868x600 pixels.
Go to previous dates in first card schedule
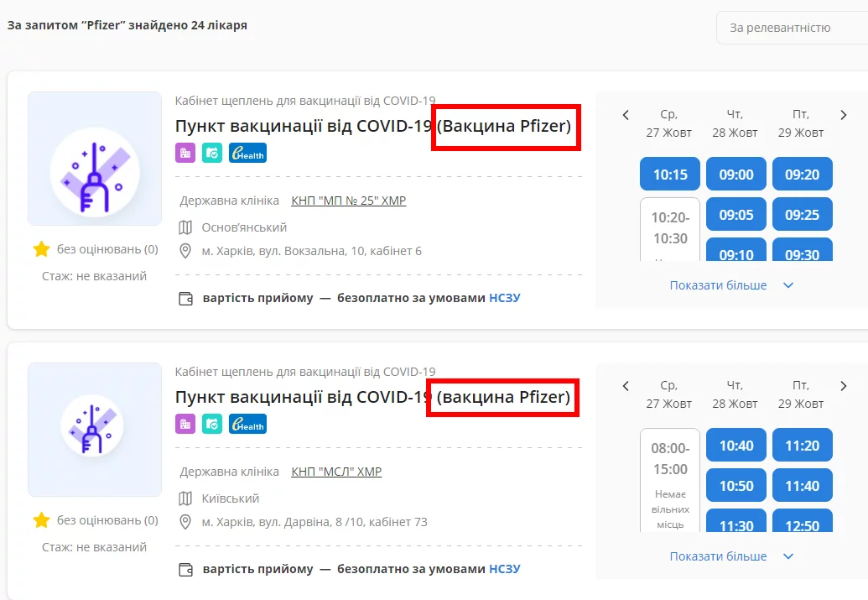click(626, 115)
